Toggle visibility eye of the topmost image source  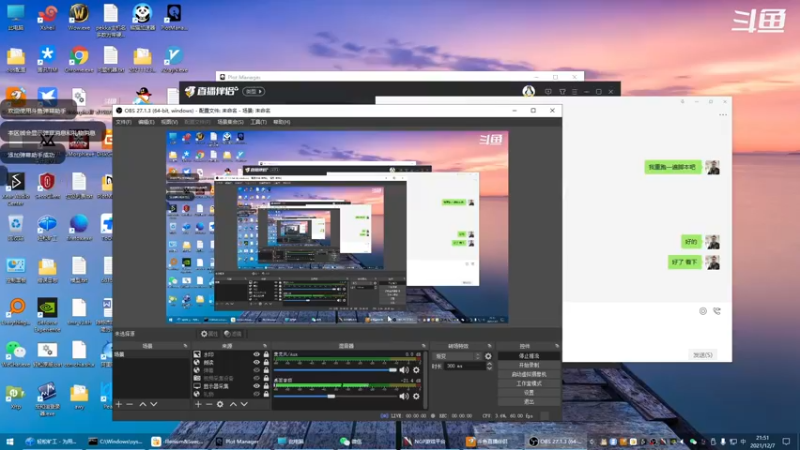point(257,354)
